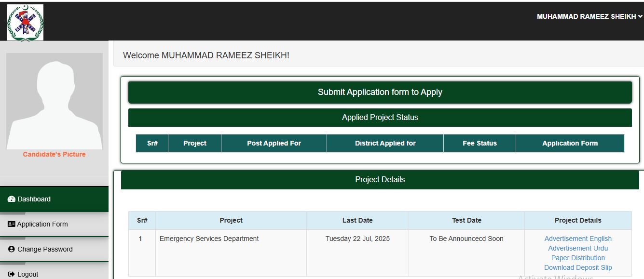Open the Advertisement Urdu link
Screen dimensions: 644x279
(x=578, y=248)
